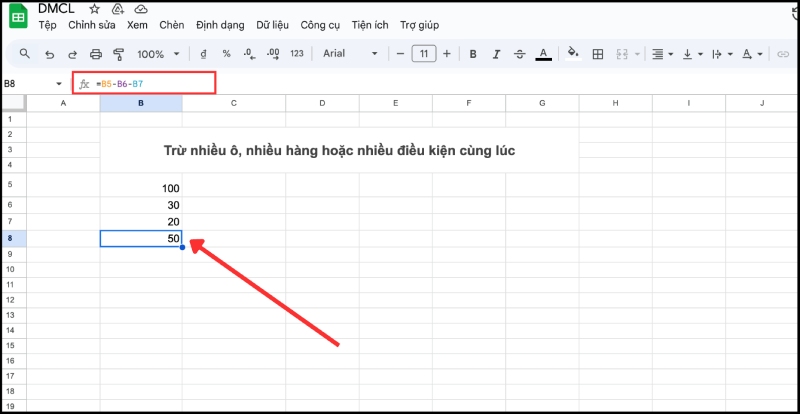The height and width of the screenshot is (414, 800).
Task: Check the cloud save status icon
Action: click(141, 9)
